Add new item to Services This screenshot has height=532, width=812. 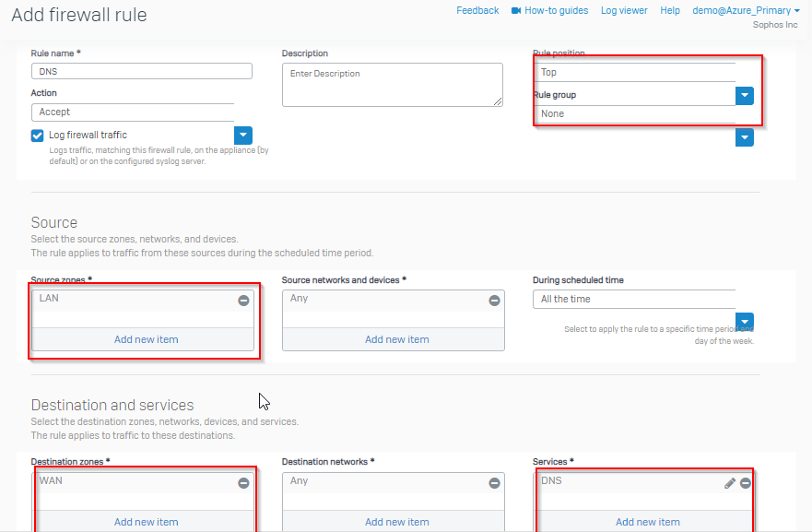tap(648, 522)
